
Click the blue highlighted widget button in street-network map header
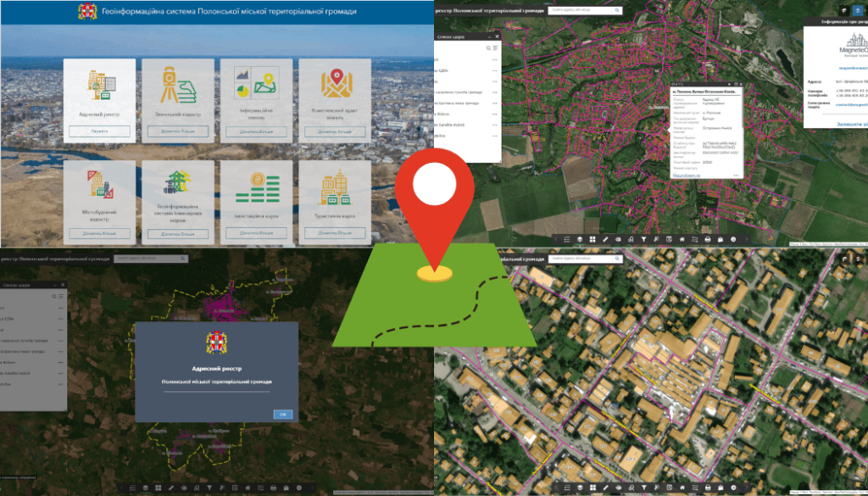pos(858,10)
